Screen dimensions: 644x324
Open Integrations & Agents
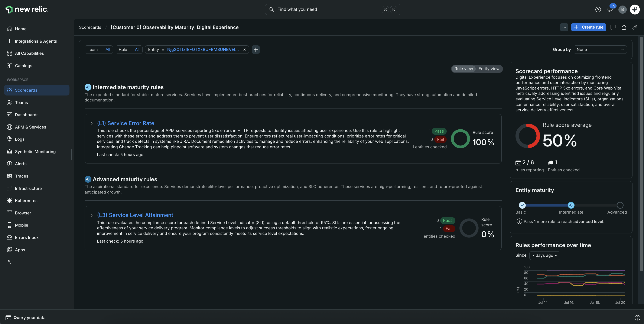pos(37,41)
